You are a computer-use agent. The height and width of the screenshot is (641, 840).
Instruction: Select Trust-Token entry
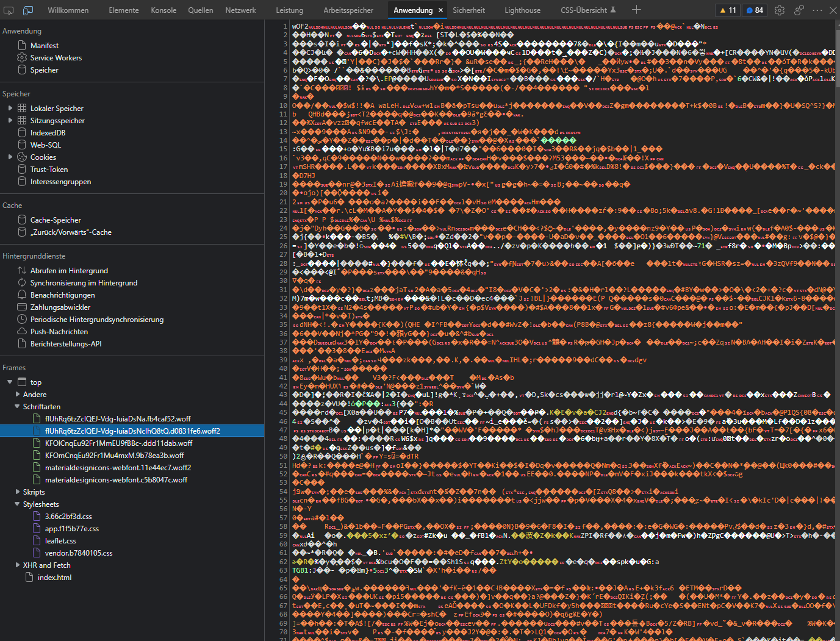click(x=49, y=170)
